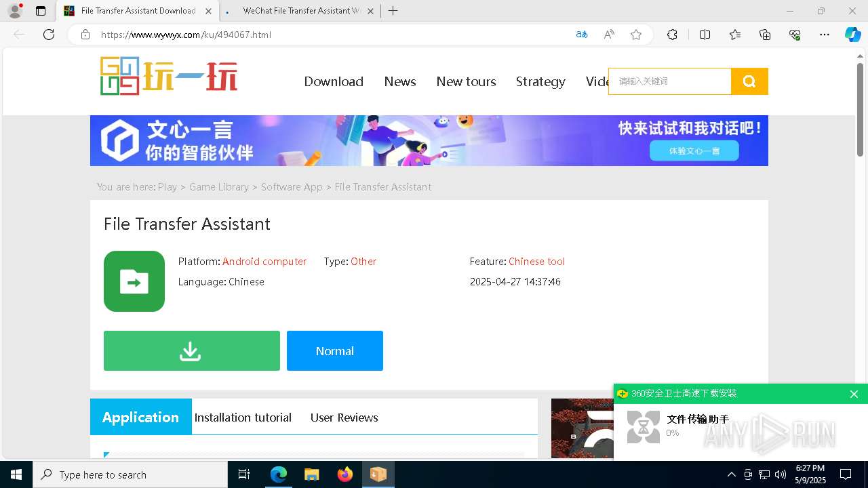Viewport: 868px width, 488px height.
Task: Open the Copilot sidebar
Action: (852, 35)
